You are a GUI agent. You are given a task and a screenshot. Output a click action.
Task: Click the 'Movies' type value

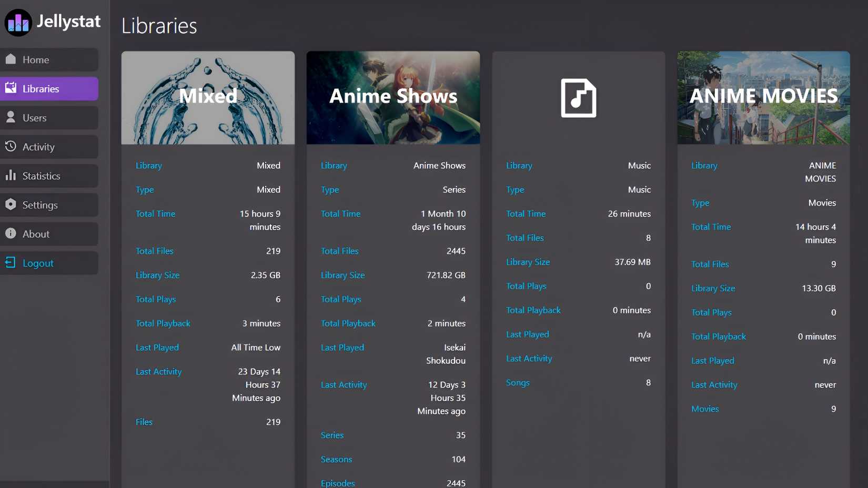point(822,202)
